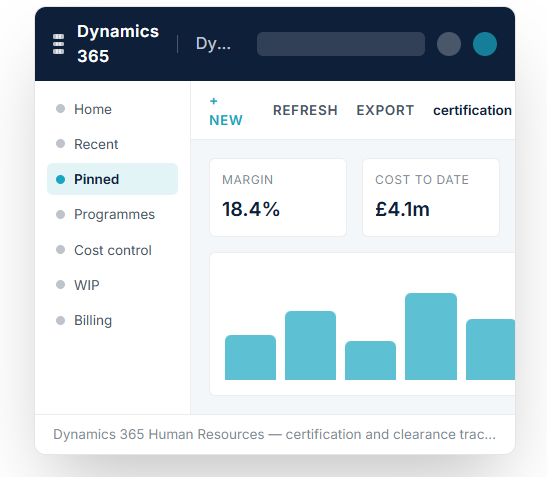Click the + NEW command
The width and height of the screenshot is (547, 477).
(226, 111)
